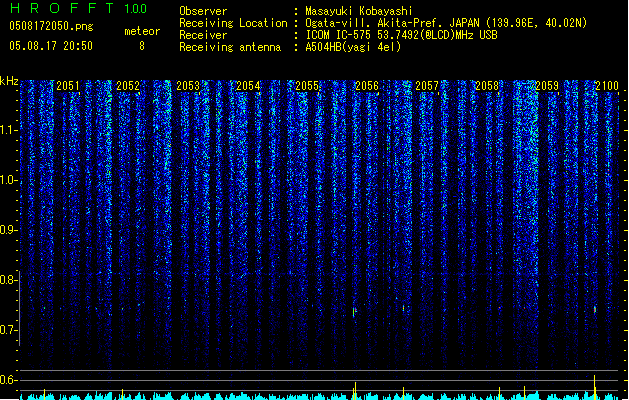Select the A504HB(yagi 4el) antenna text
Viewport: 629px width, 400px height.
[353, 47]
